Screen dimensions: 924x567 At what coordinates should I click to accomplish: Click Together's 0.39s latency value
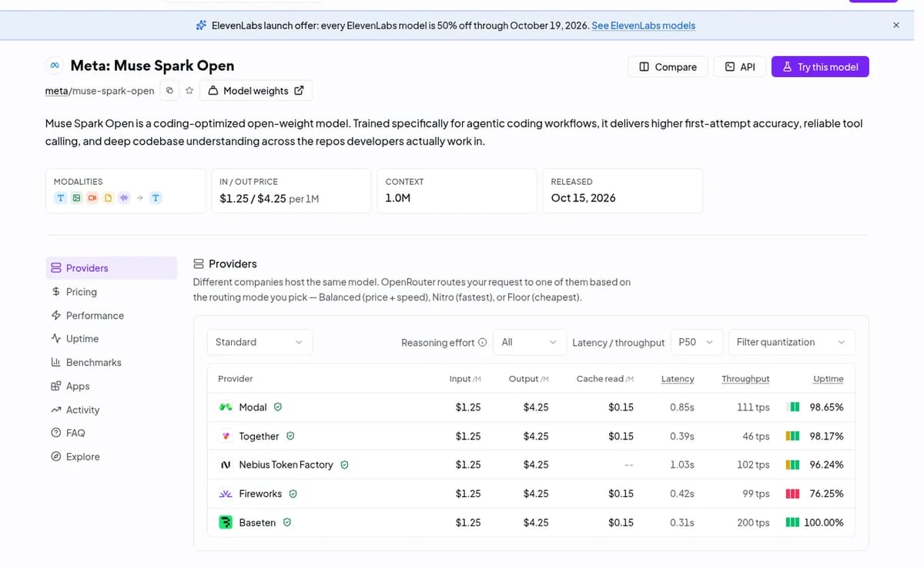point(681,436)
